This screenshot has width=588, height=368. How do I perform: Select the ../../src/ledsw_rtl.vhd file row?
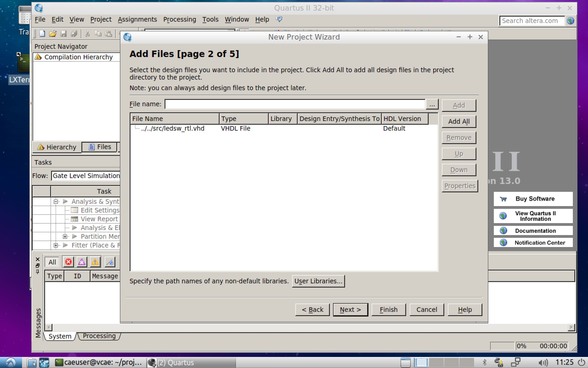coord(284,129)
